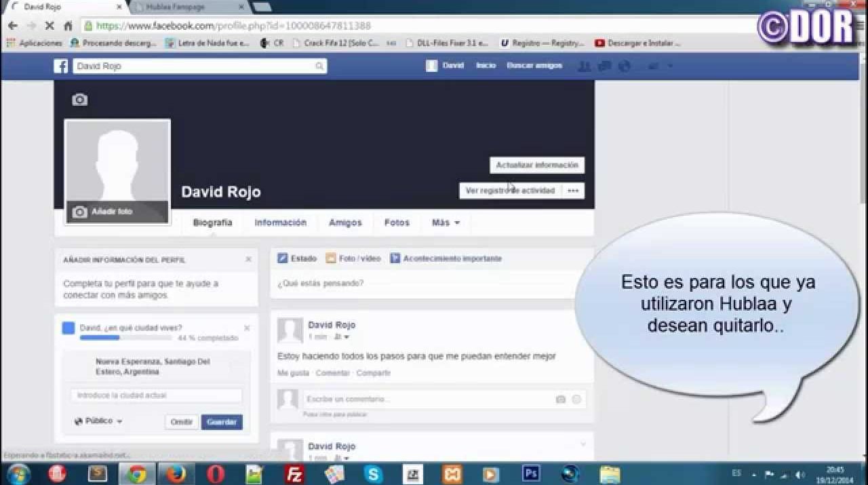Switch to the Información tab

click(280, 222)
